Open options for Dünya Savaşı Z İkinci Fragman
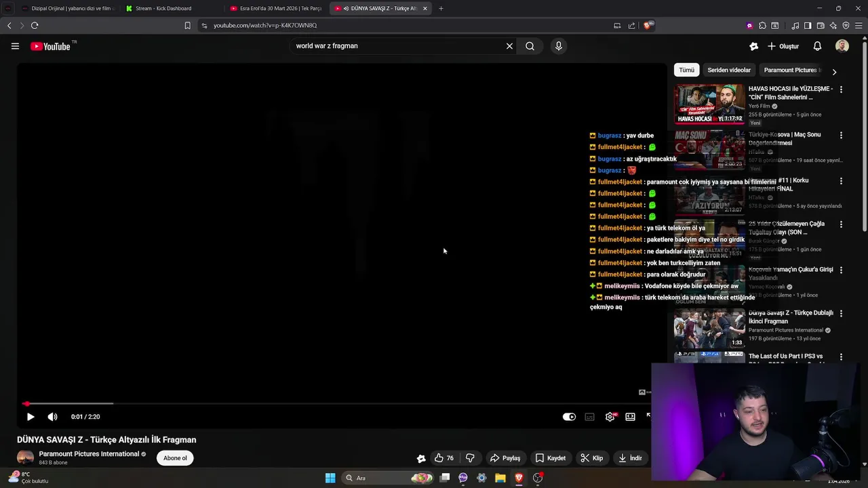The image size is (868, 488). [x=841, y=314]
